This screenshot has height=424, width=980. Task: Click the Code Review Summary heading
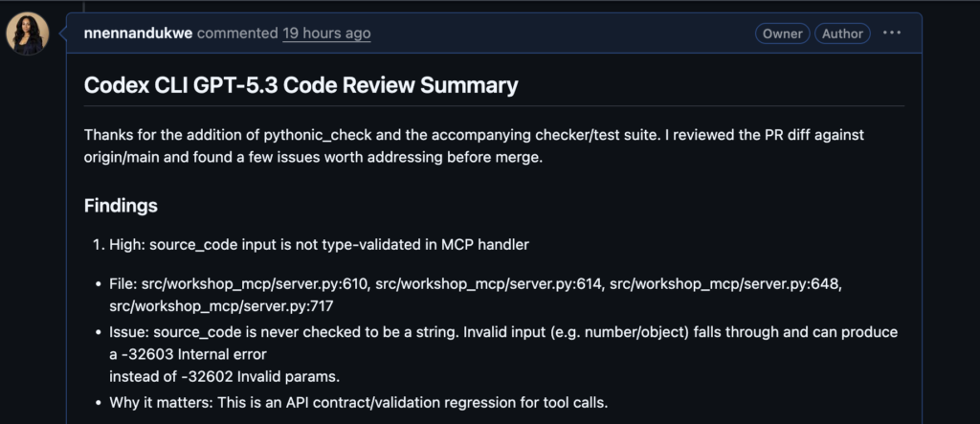coord(301,85)
